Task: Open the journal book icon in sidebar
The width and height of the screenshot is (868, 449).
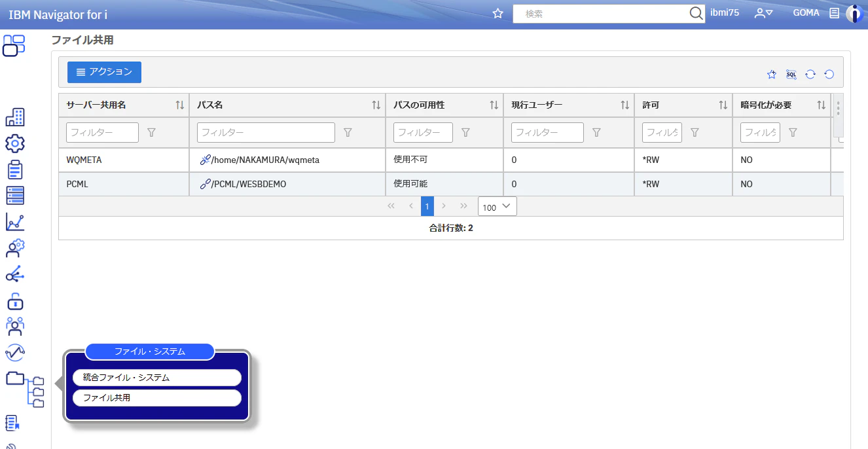Action: tap(12, 423)
